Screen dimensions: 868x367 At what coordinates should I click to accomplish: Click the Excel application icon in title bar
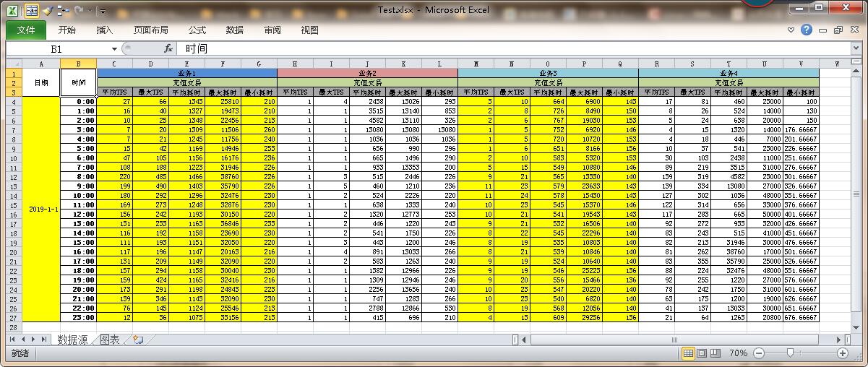pos(13,10)
